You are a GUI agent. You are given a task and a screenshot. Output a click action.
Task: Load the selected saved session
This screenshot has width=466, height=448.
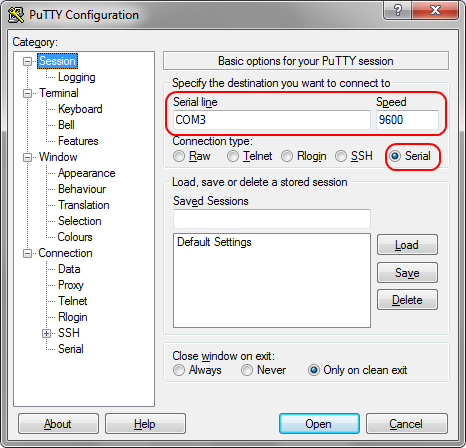click(407, 245)
